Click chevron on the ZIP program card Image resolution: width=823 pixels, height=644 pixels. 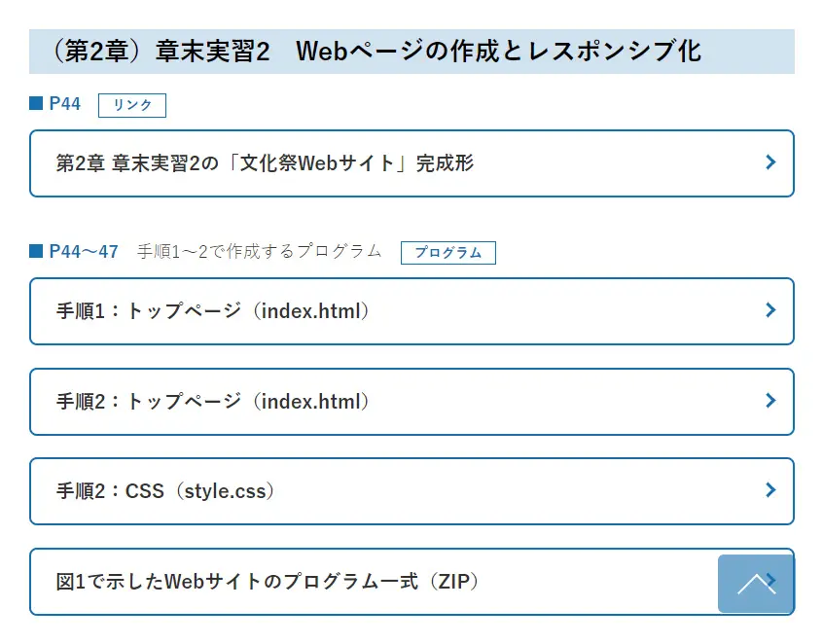click(772, 581)
